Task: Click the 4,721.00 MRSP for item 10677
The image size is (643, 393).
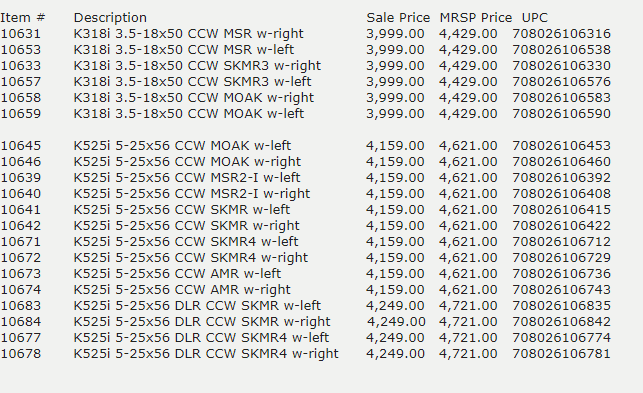Action: pos(468,338)
